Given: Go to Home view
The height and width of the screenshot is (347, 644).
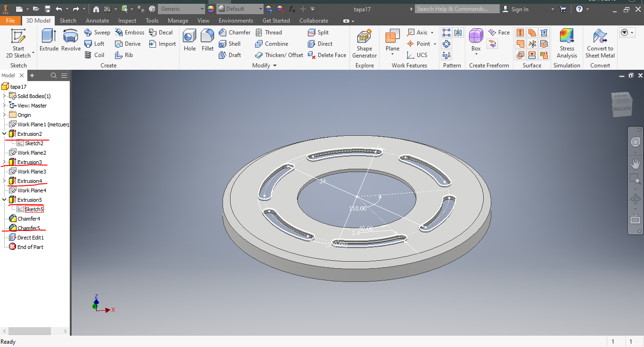Looking at the screenshot, I should point(96,9).
